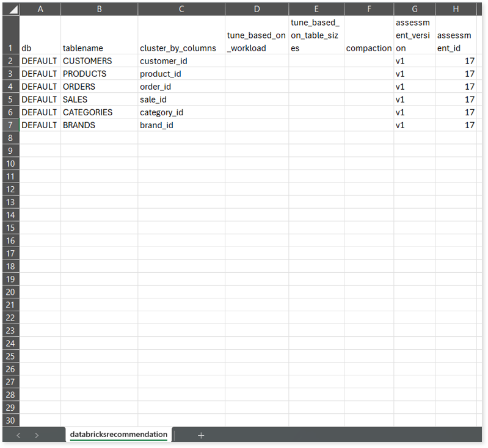Click the 'assessment_version' header cell
Viewport: 488px width, 448px height.
[x=415, y=35]
